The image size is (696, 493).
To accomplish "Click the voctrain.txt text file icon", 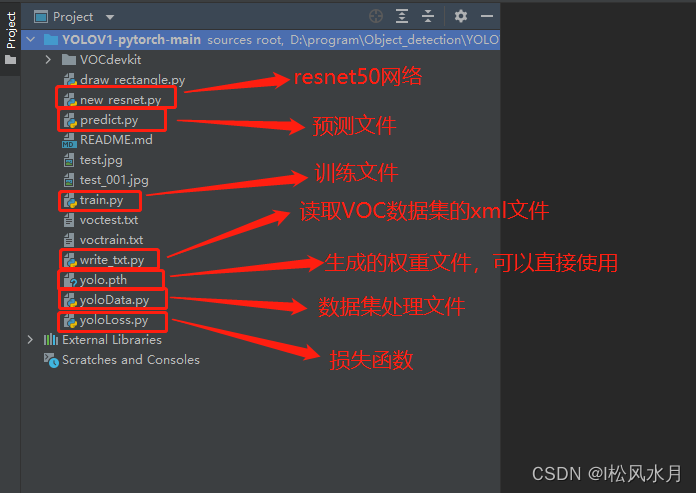I will click(69, 240).
